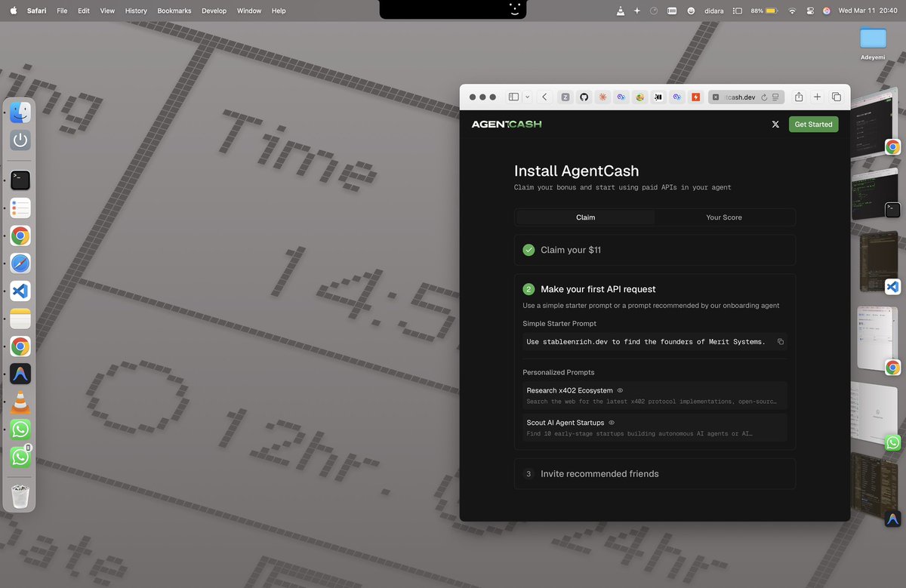Open the red lightning bolt favorite
906x588 pixels.
click(x=695, y=97)
